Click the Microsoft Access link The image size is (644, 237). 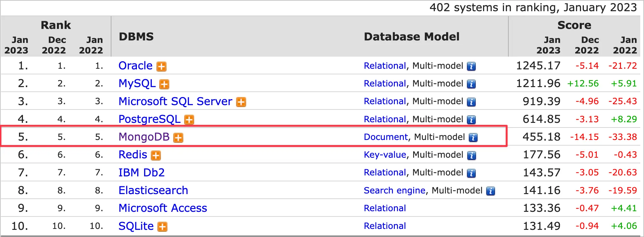coord(163,208)
